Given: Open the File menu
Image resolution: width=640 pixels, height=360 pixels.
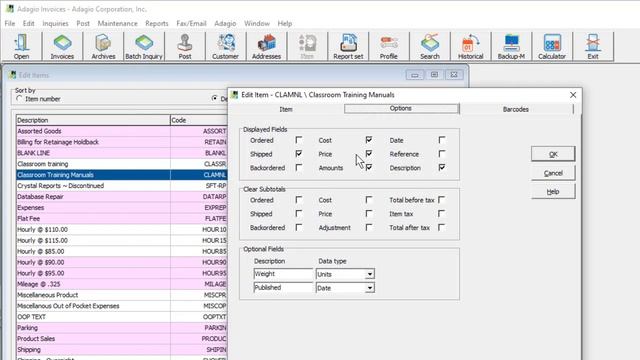Looking at the screenshot, I should point(10,23).
